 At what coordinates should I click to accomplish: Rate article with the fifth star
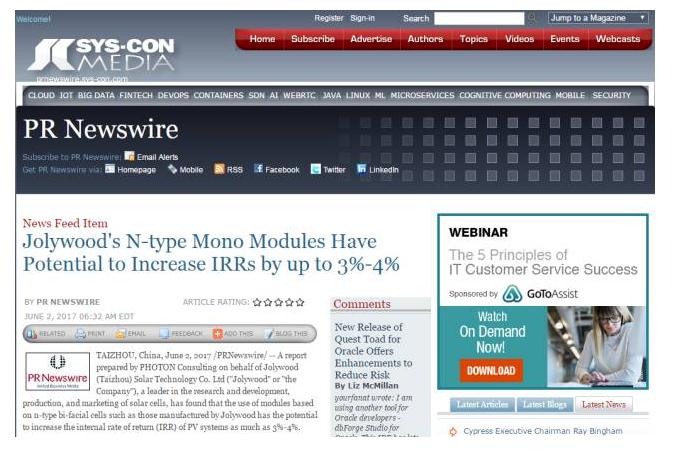click(300, 301)
